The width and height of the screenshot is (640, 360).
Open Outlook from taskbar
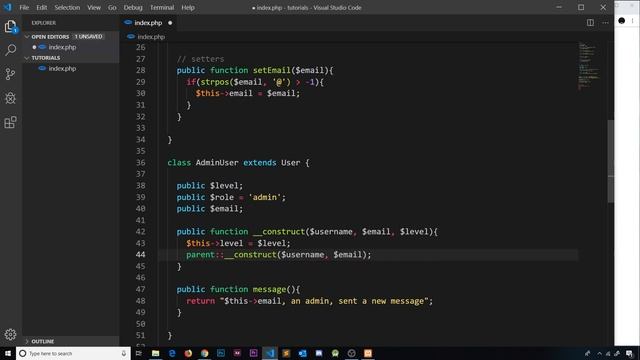[302, 353]
